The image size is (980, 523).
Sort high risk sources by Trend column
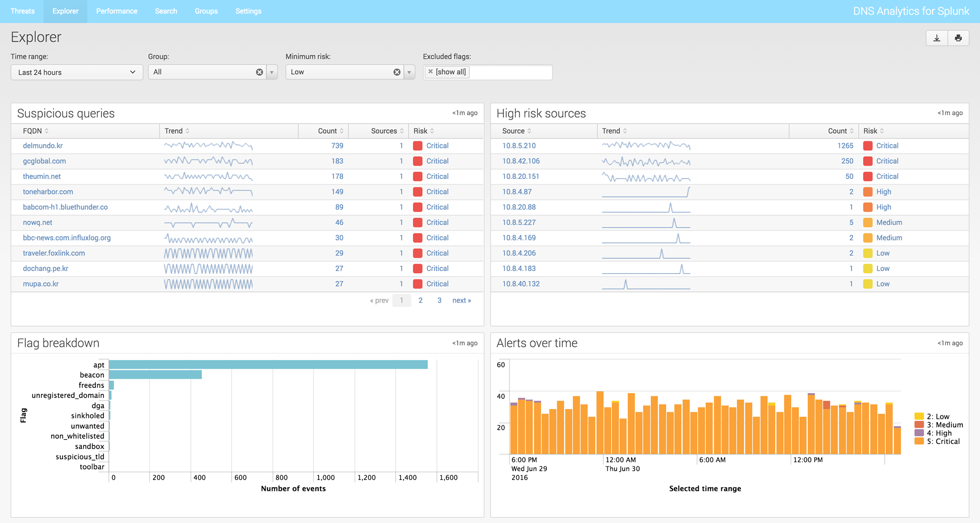tap(614, 131)
